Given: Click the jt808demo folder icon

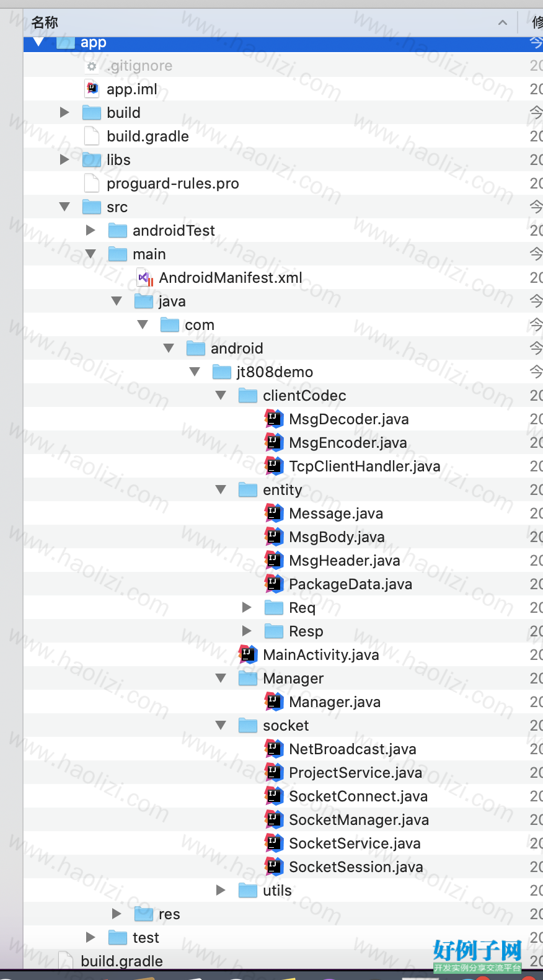Looking at the screenshot, I should (x=222, y=372).
